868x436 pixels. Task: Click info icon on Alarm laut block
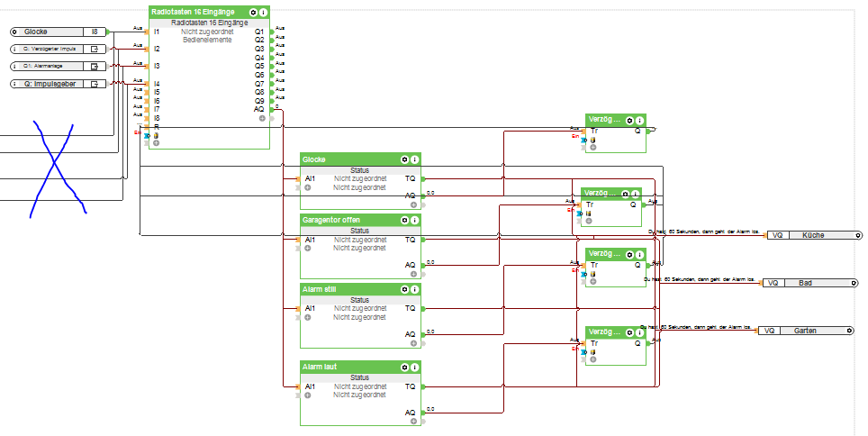pyautogui.click(x=414, y=367)
